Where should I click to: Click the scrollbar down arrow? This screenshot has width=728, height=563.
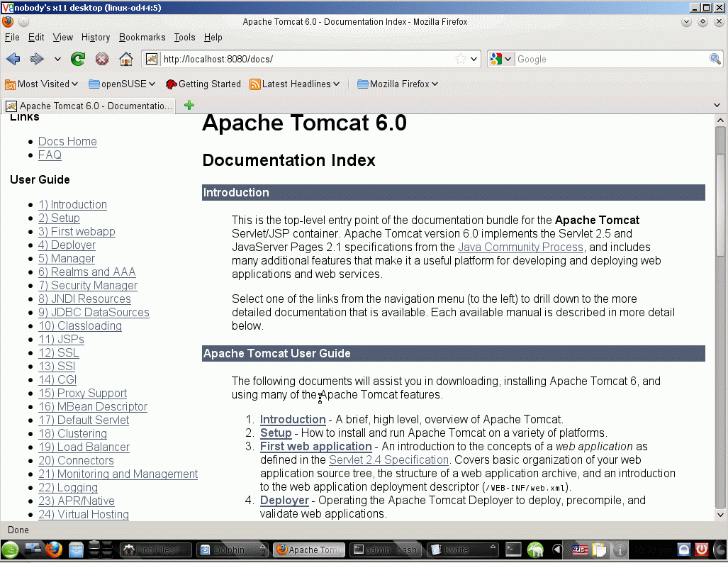[x=720, y=515]
